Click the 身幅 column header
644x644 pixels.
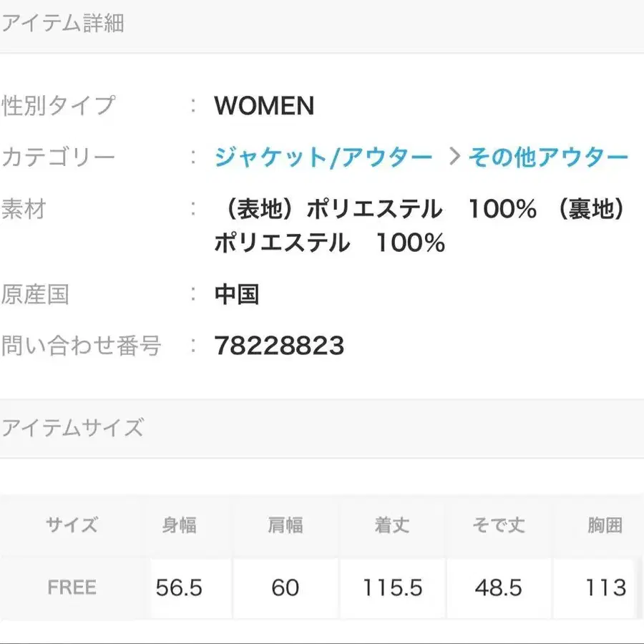(x=179, y=525)
